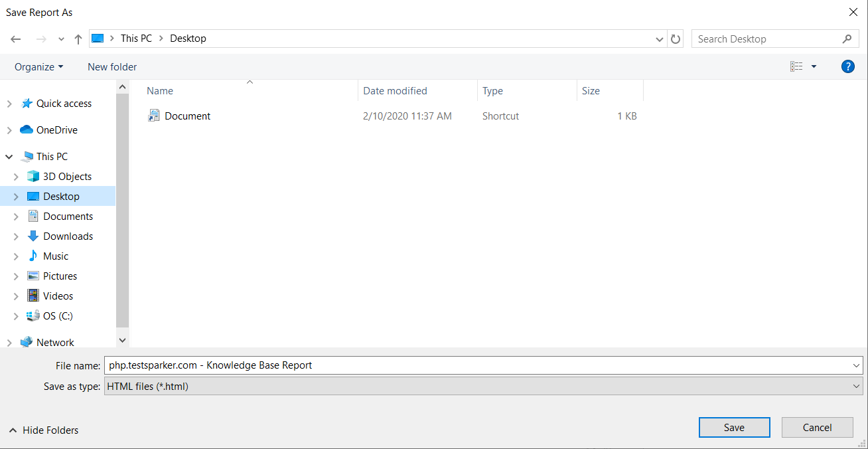Open Help via the question mark icon

click(847, 66)
